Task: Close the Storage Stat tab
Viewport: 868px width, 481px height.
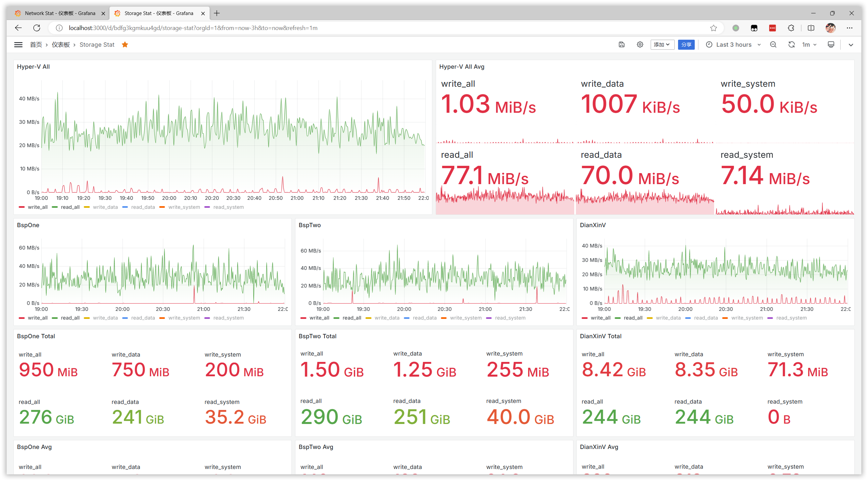Action: click(203, 13)
